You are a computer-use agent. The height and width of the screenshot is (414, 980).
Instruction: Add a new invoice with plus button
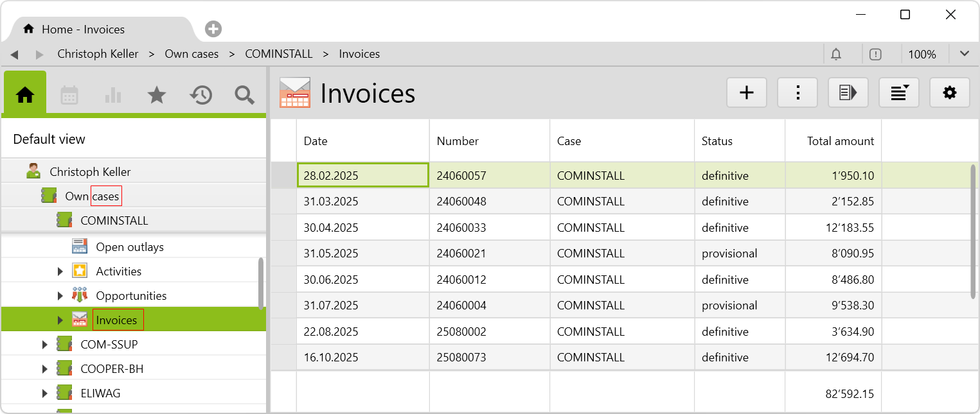(746, 93)
